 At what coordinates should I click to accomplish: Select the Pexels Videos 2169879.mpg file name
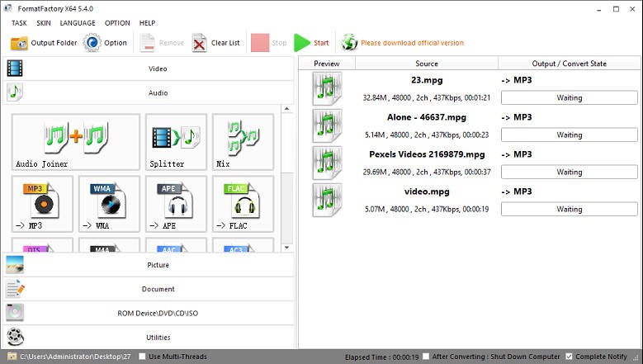[x=427, y=154]
